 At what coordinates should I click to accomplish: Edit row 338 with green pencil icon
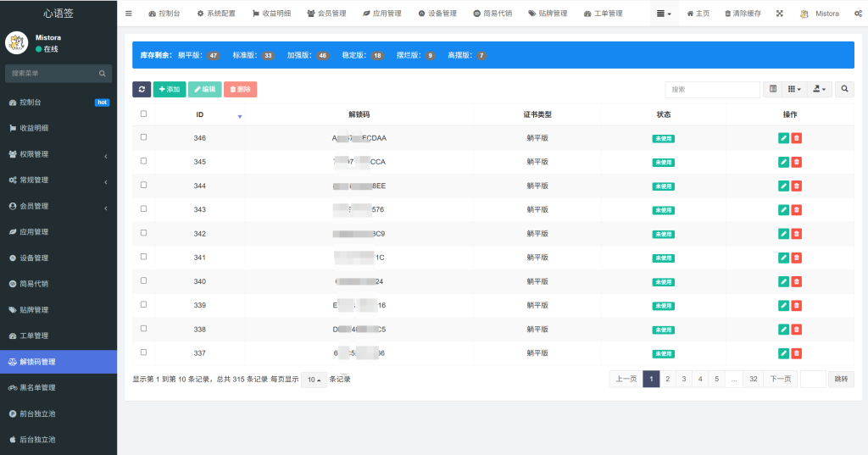pyautogui.click(x=783, y=330)
